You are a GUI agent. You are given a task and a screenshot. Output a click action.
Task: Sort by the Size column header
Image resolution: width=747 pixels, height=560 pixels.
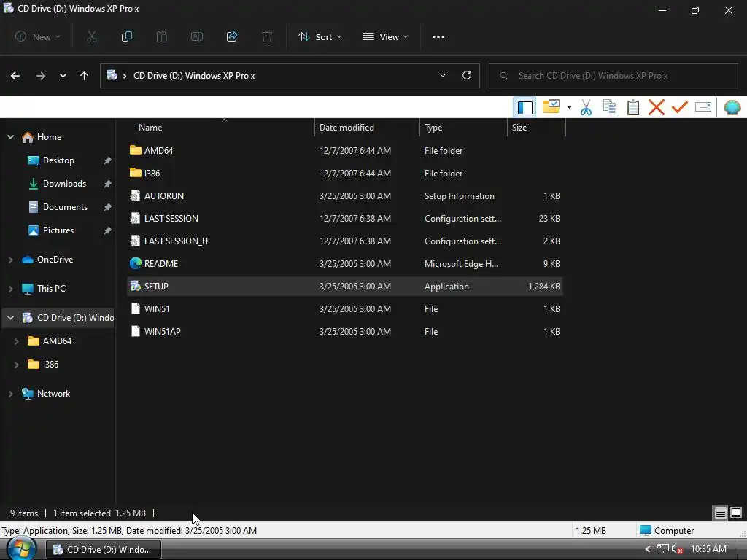point(536,128)
